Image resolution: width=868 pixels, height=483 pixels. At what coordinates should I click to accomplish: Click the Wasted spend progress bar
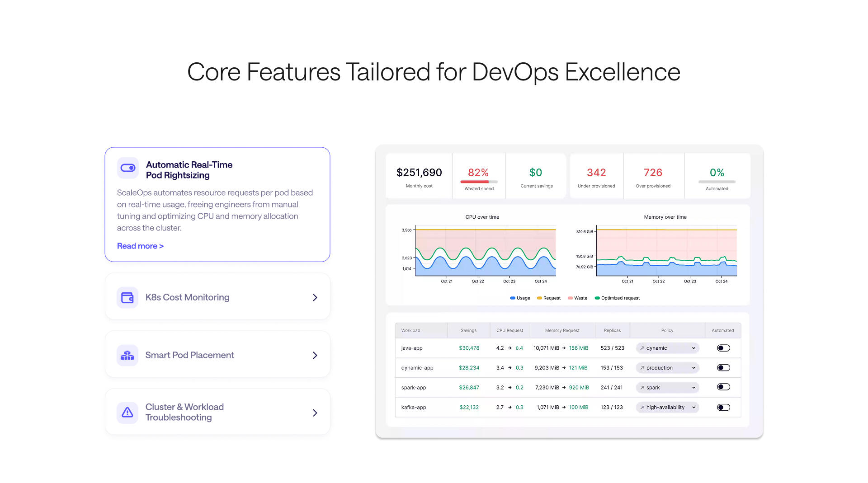[x=479, y=182]
